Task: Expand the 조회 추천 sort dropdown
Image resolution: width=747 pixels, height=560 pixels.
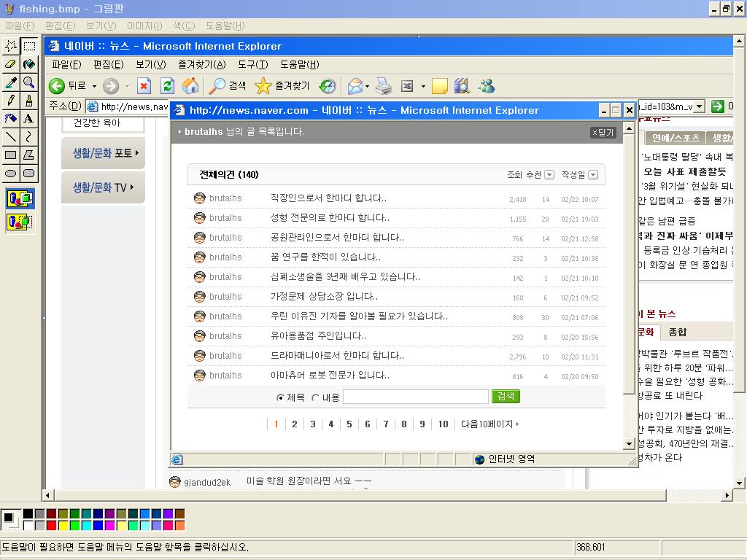Action: [549, 175]
